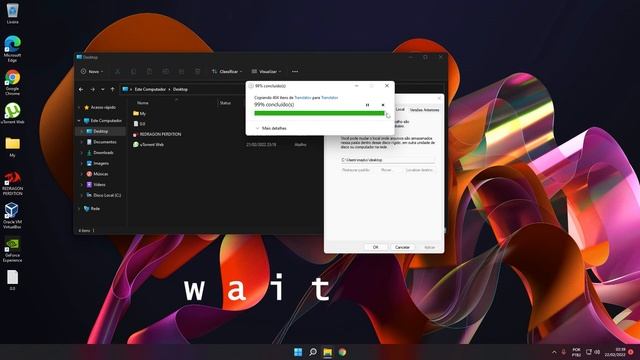640x360 pixels.
Task: Click the source Translator link in copy dialog
Action: tap(302, 98)
